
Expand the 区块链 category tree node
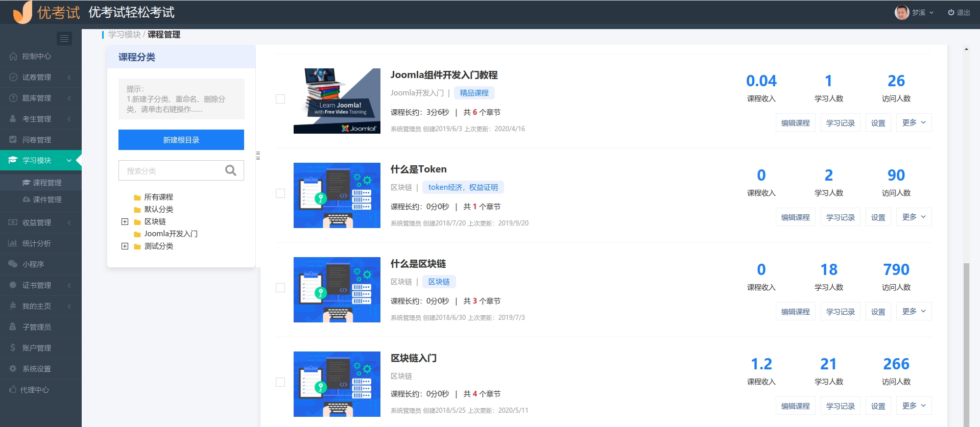(125, 221)
